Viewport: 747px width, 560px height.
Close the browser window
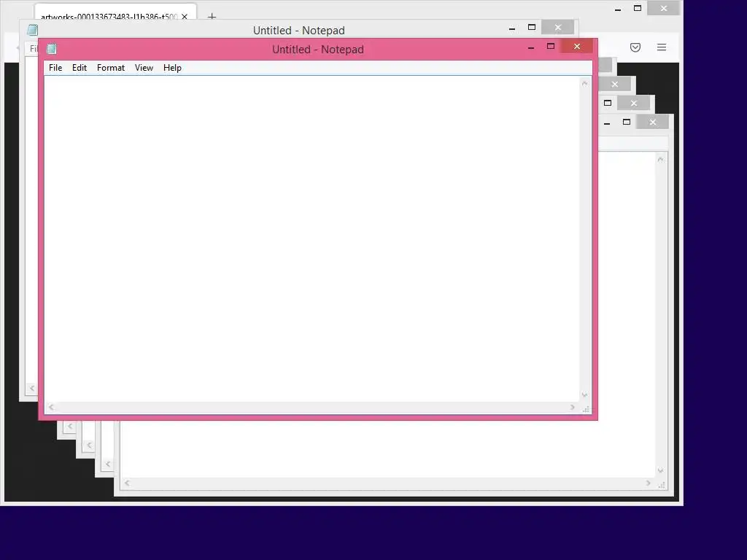pos(664,8)
